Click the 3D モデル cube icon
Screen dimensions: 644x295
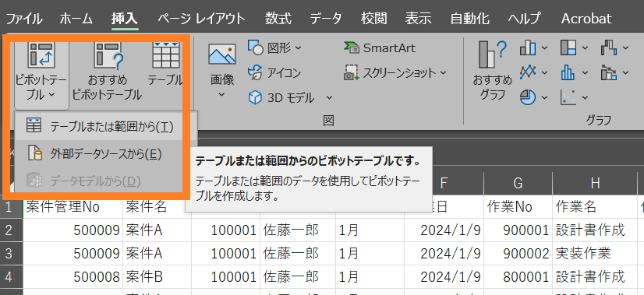(256, 98)
